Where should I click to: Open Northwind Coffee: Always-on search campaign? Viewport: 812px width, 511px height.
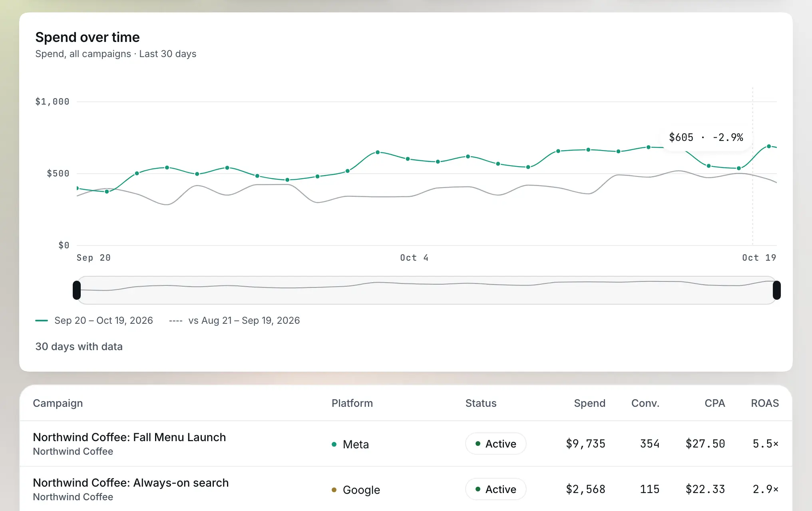coord(131,483)
